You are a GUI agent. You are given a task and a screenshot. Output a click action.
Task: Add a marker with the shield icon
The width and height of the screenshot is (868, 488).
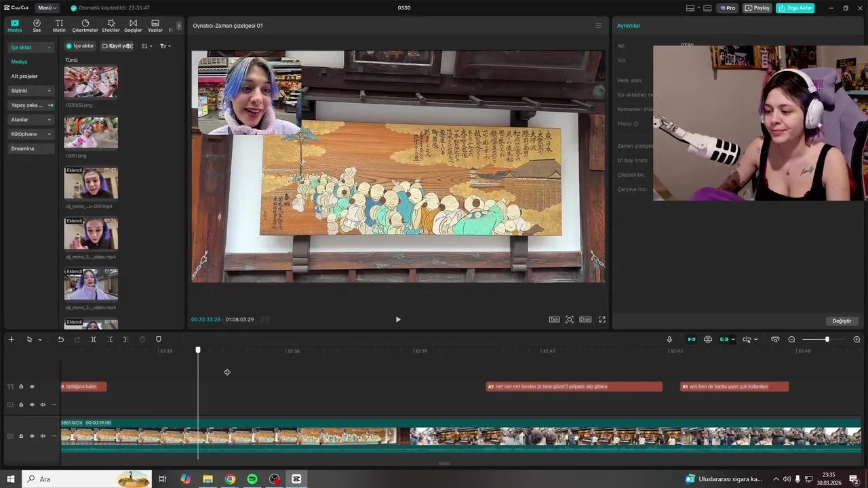point(159,340)
